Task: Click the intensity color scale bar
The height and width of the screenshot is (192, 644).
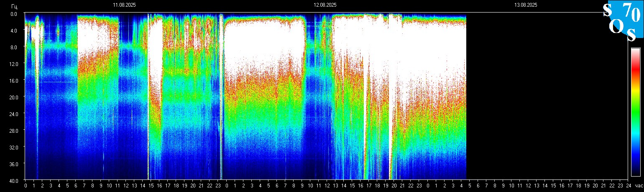Action: 636,112
